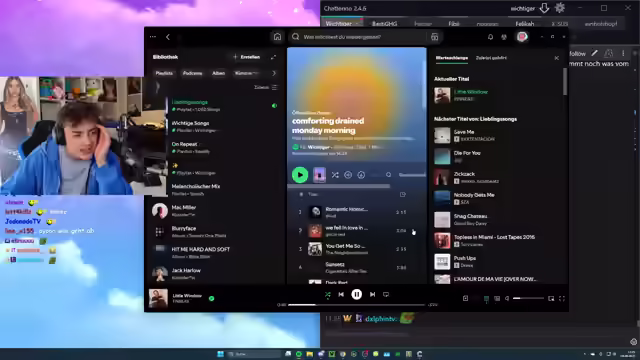The height and width of the screenshot is (360, 640).
Task: Click the emote icon at Chatterino's bottom corner
Action: click(x=633, y=342)
